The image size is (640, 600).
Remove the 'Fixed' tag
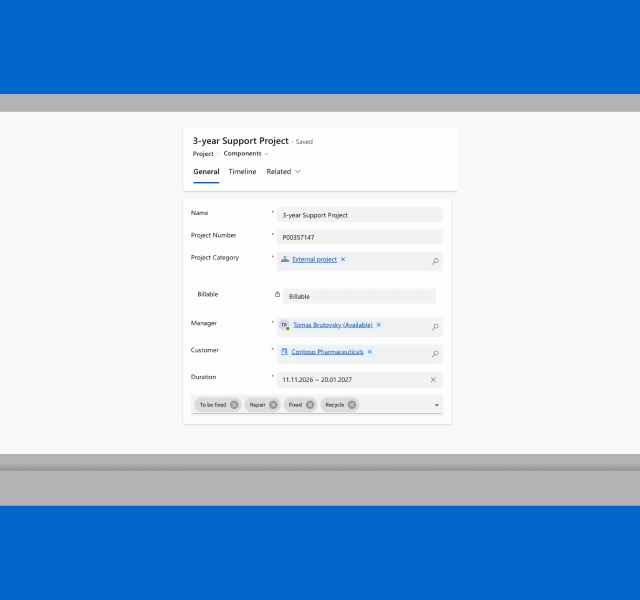click(x=310, y=405)
